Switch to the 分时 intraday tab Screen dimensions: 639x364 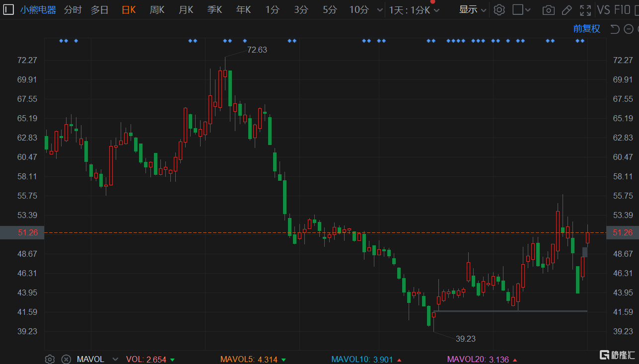click(72, 10)
